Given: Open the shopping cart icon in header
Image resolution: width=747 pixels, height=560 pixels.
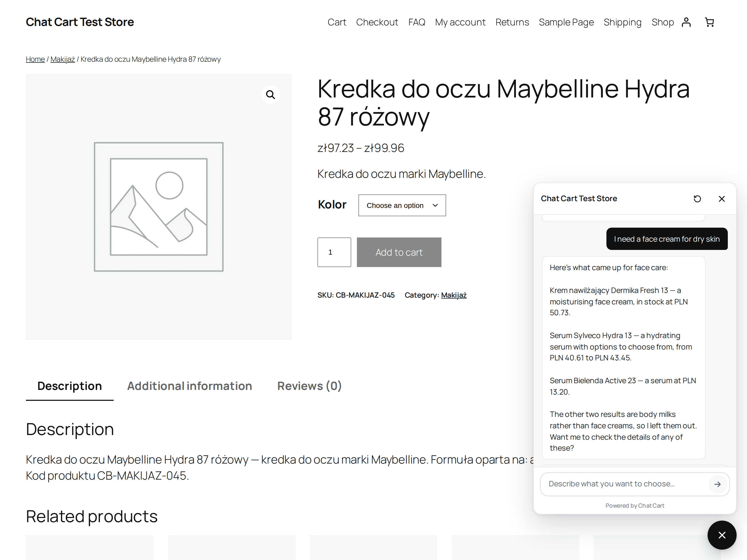Looking at the screenshot, I should coord(709,22).
